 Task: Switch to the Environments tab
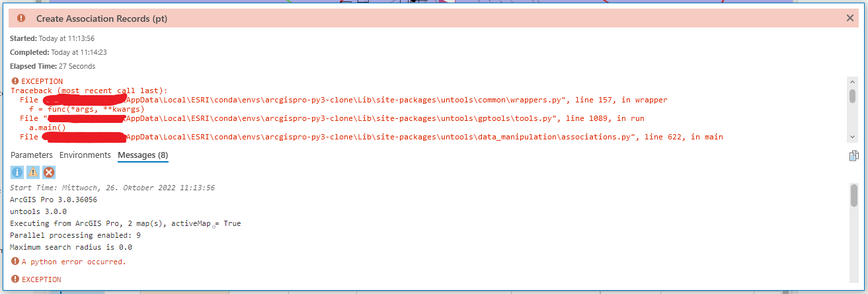(x=85, y=155)
